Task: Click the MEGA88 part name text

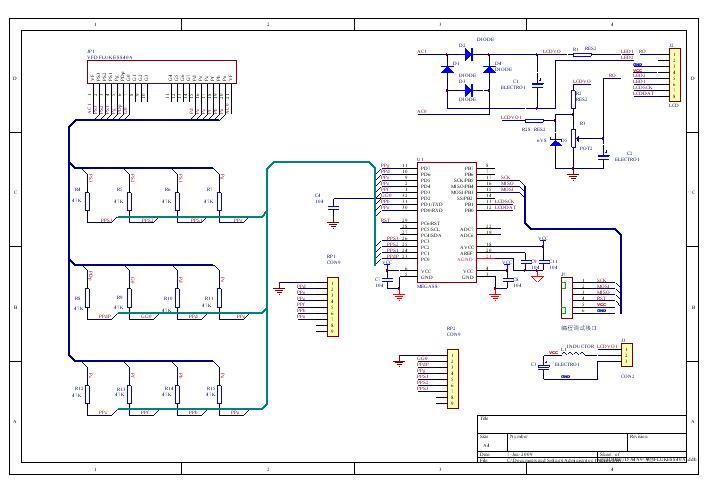Action: tap(427, 286)
